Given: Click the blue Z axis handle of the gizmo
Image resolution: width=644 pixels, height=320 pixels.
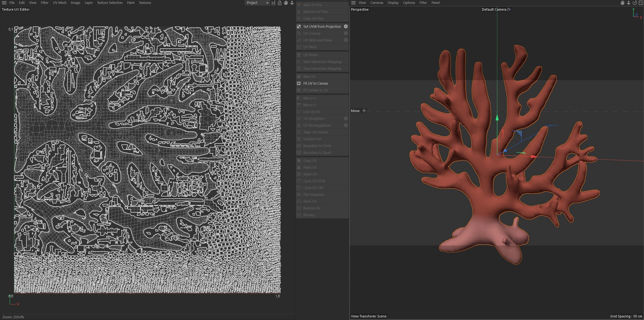Looking at the screenshot, I should click(505, 151).
